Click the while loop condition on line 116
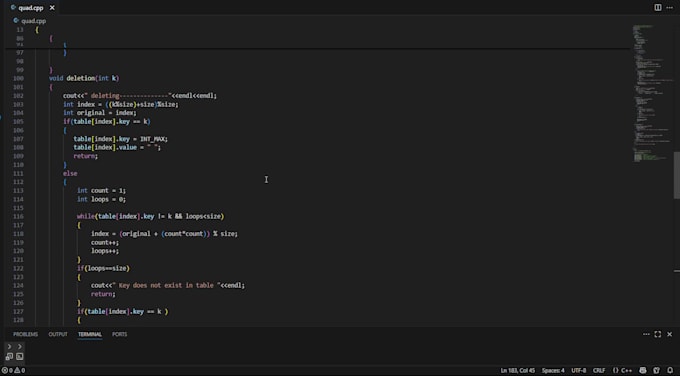The height and width of the screenshot is (376, 680). (x=150, y=216)
